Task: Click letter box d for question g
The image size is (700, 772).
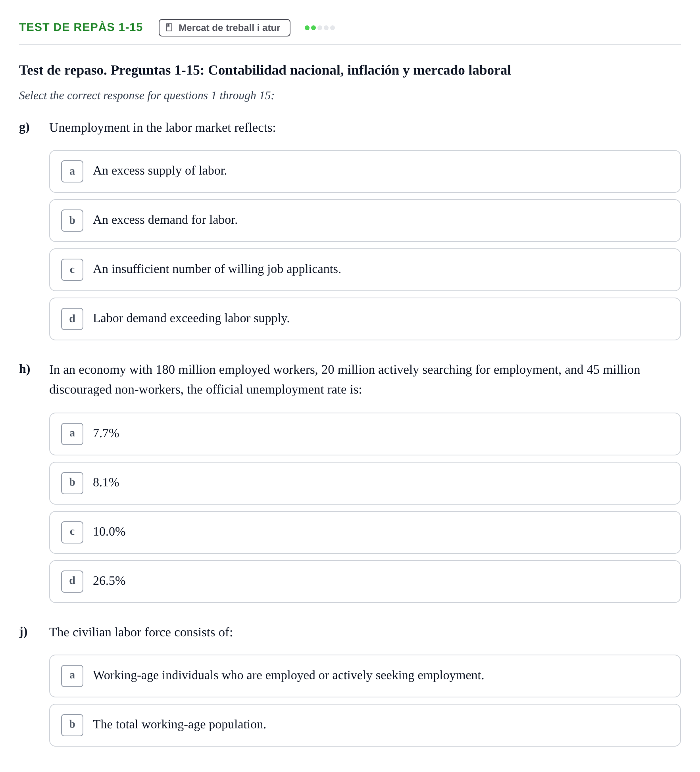Action: tap(72, 319)
